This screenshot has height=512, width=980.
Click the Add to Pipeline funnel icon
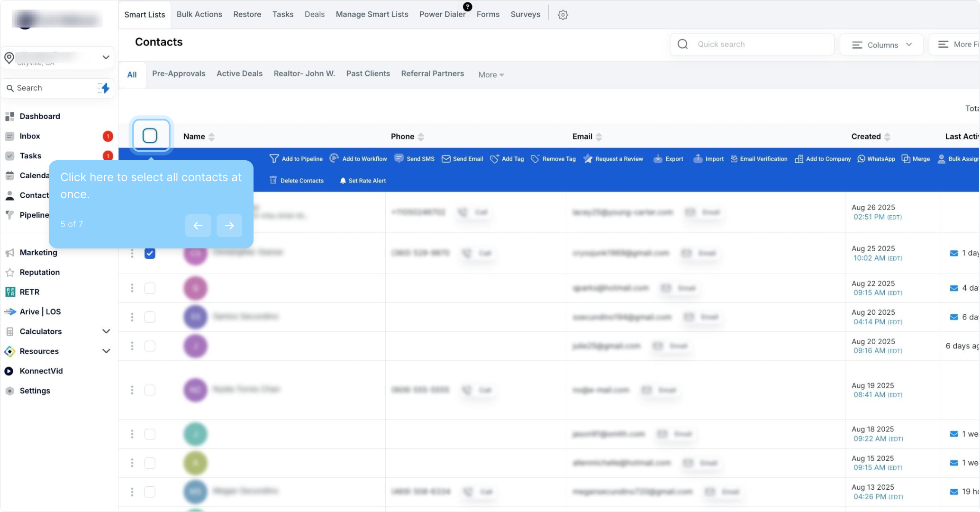pos(274,159)
